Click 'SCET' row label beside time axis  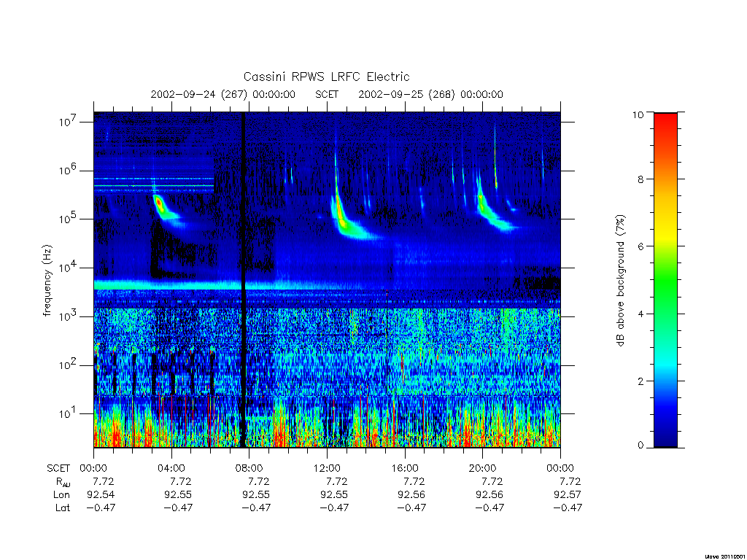[58, 469]
